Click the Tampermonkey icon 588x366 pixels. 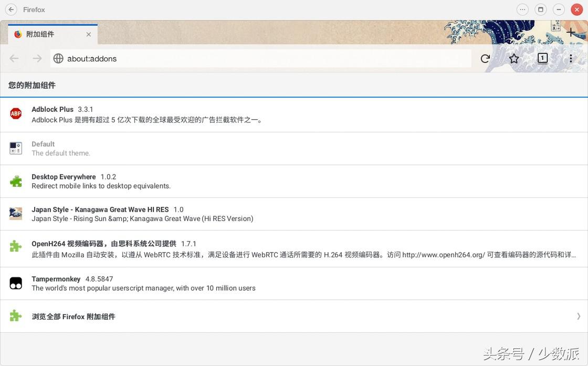click(16, 283)
